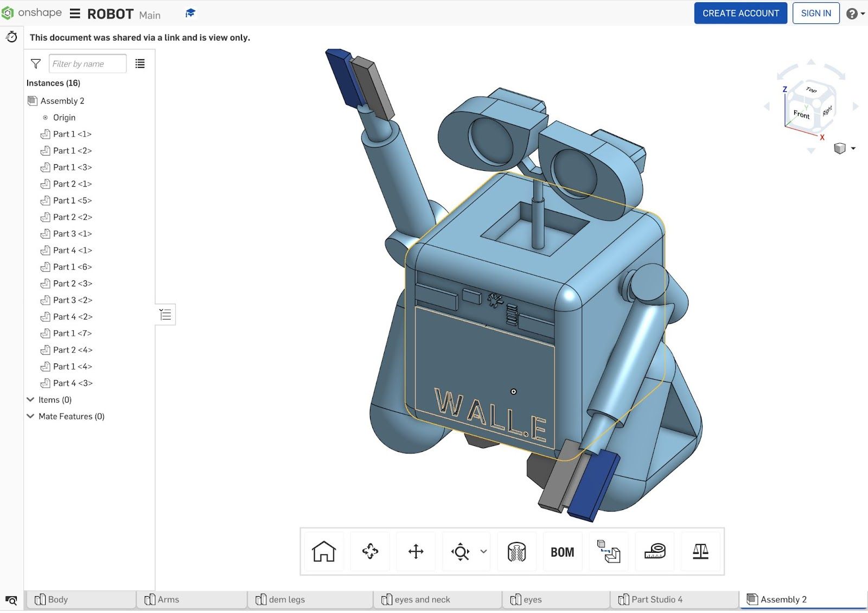Screen dimensions: 868x613
Task: Click the exploded view icon
Action: (608, 552)
